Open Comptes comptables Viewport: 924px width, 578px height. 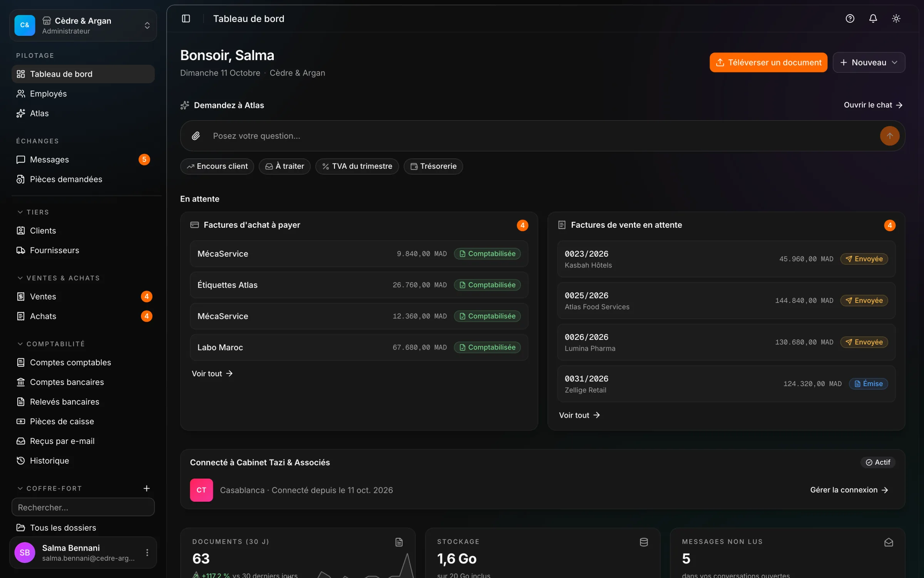tap(83, 362)
